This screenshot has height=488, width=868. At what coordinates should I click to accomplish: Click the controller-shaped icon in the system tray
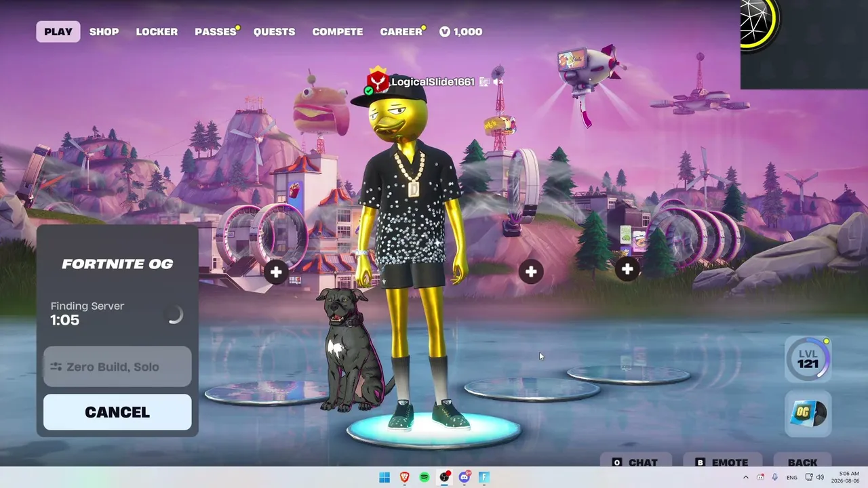(761, 477)
